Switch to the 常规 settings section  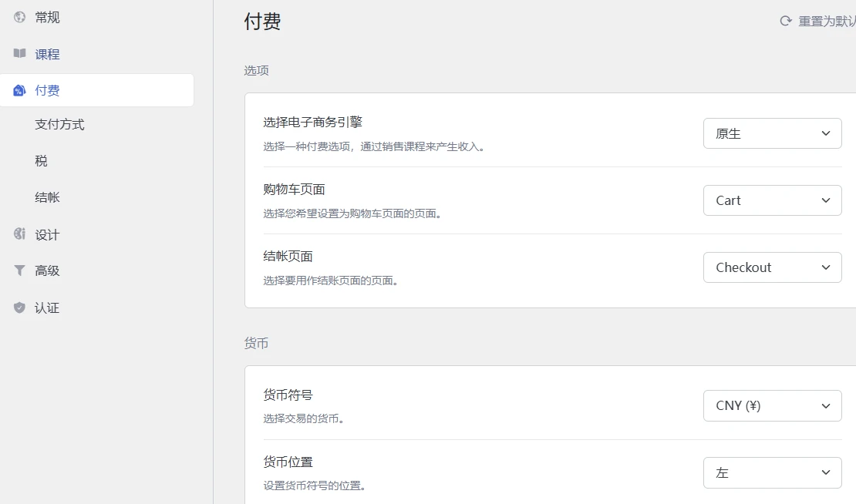(x=47, y=17)
